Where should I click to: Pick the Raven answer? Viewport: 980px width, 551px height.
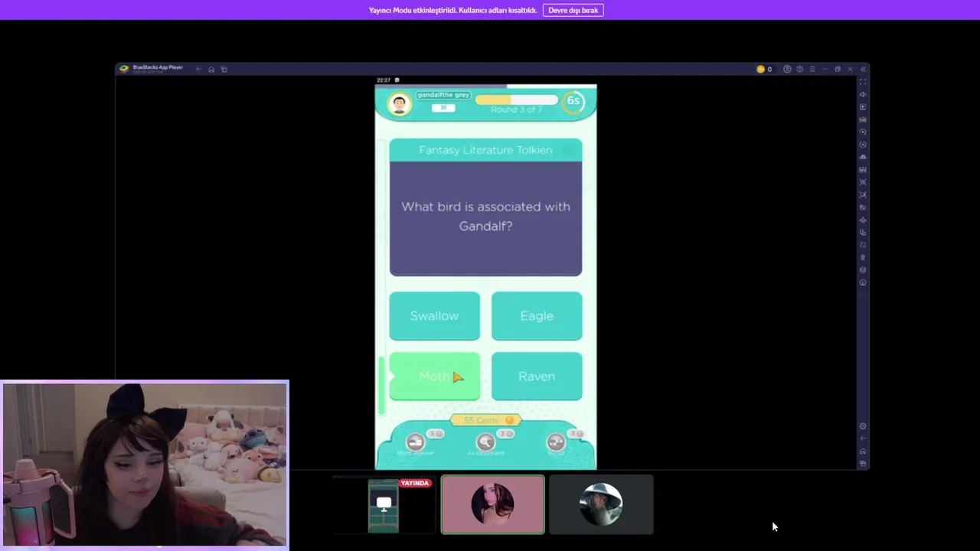coord(537,377)
